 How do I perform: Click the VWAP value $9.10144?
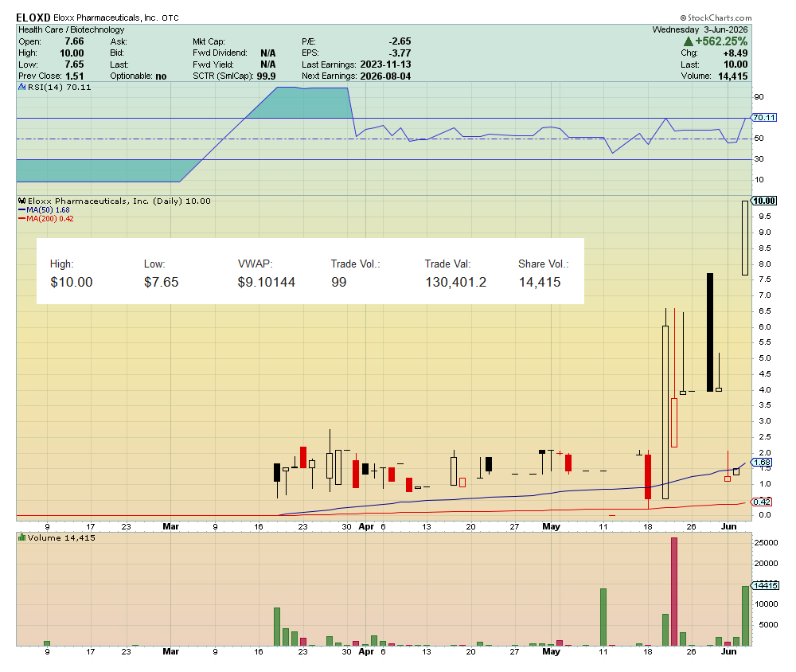(x=267, y=283)
